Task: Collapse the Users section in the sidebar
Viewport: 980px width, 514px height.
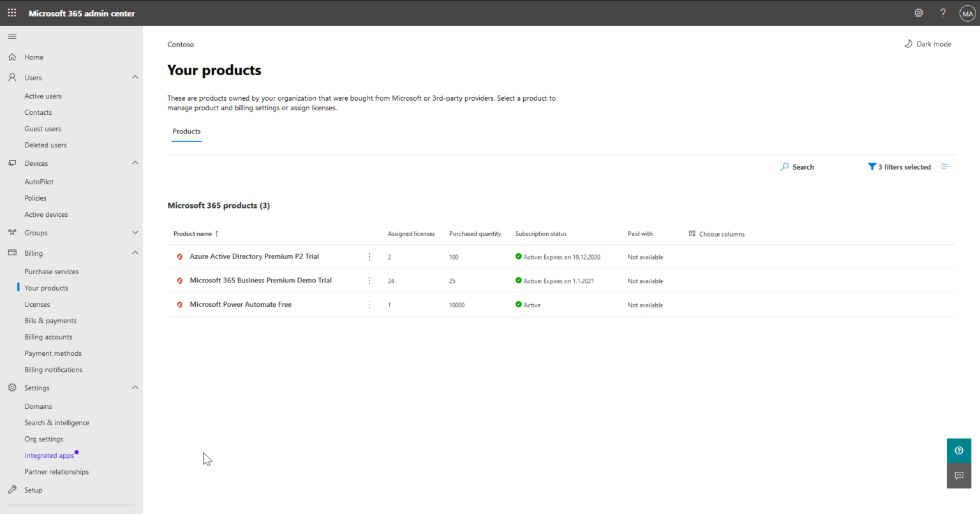Action: click(135, 77)
